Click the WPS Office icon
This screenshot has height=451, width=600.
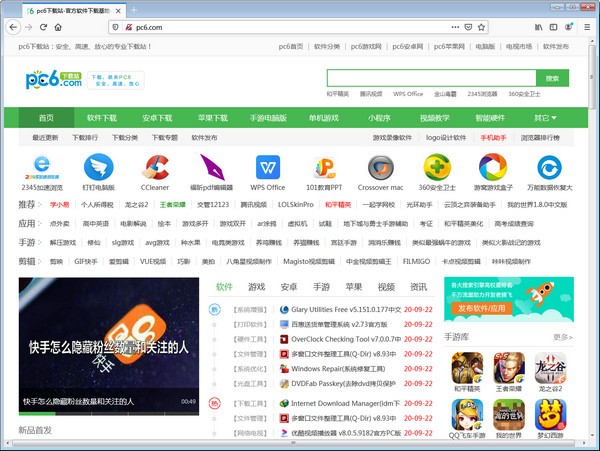tap(268, 167)
